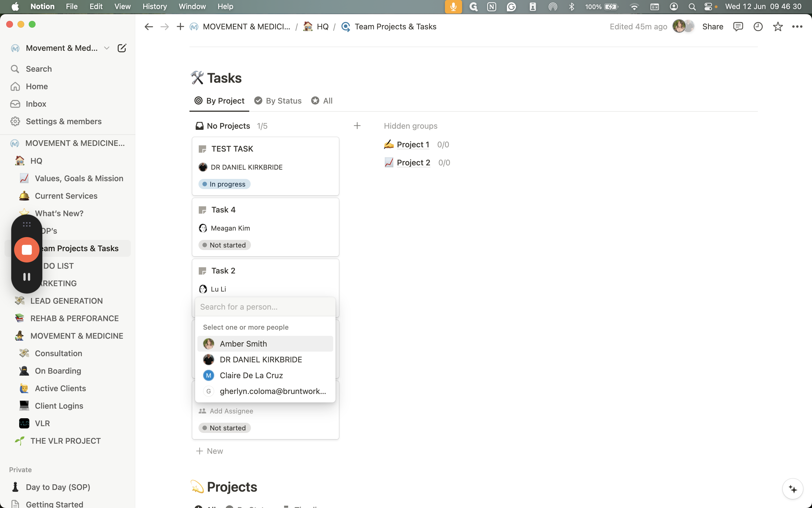Open the View menu

click(122, 7)
